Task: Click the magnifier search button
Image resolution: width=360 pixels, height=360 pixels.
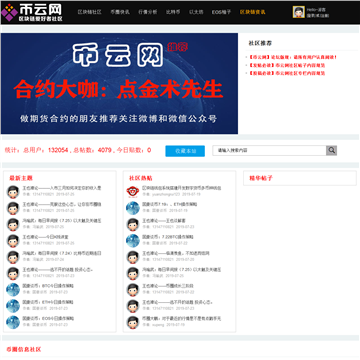Action: coord(331,151)
